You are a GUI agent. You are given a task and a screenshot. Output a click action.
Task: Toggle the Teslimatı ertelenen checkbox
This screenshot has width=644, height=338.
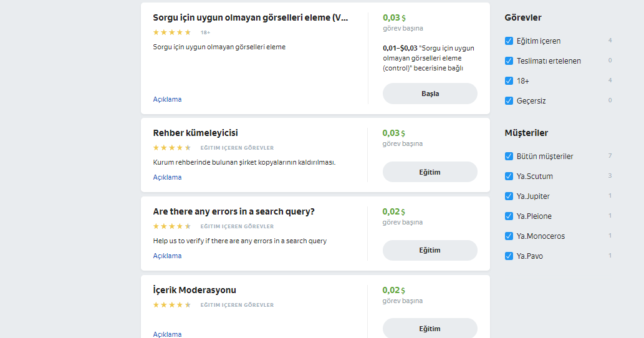pos(509,60)
